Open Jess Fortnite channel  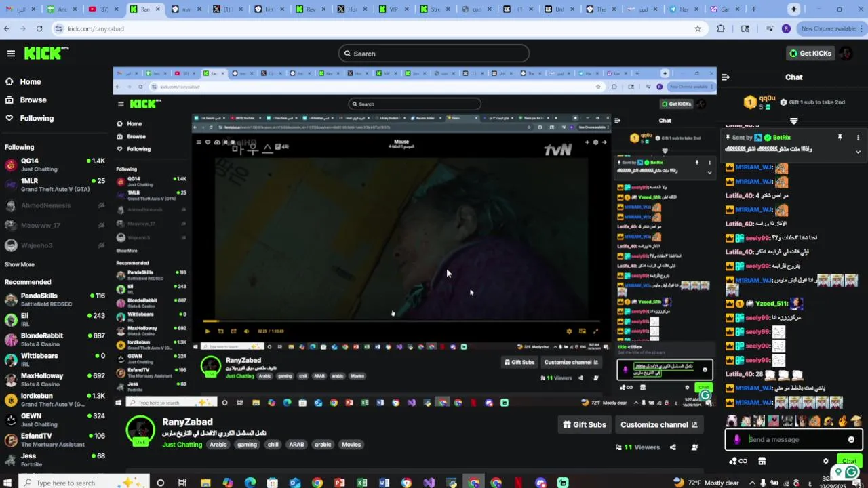(54, 460)
